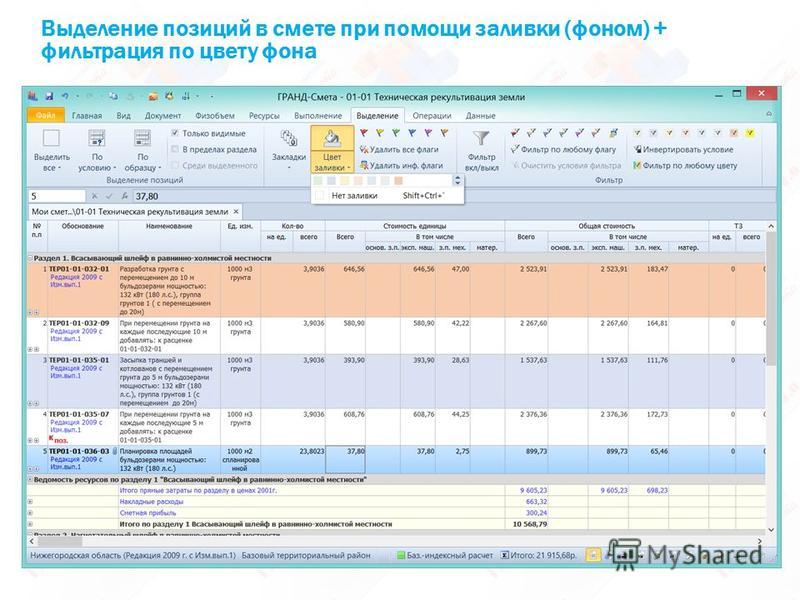Undo the last action from the title bar
800x600 pixels.
(65, 96)
